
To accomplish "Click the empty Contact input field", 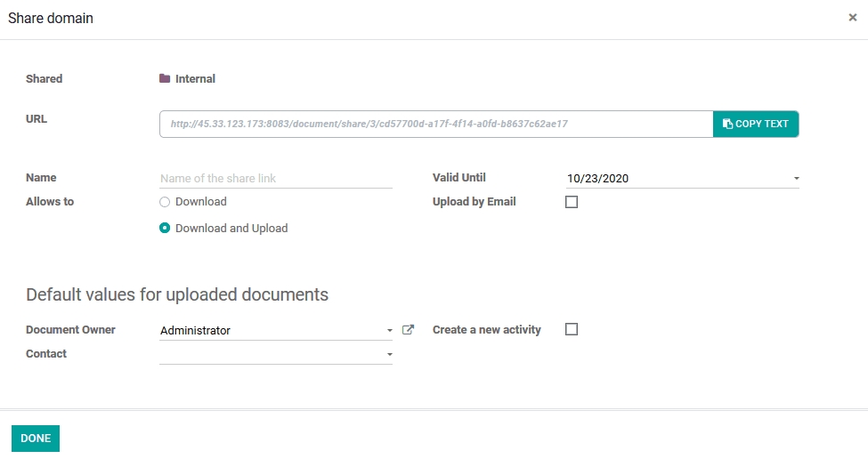I will tap(267, 354).
